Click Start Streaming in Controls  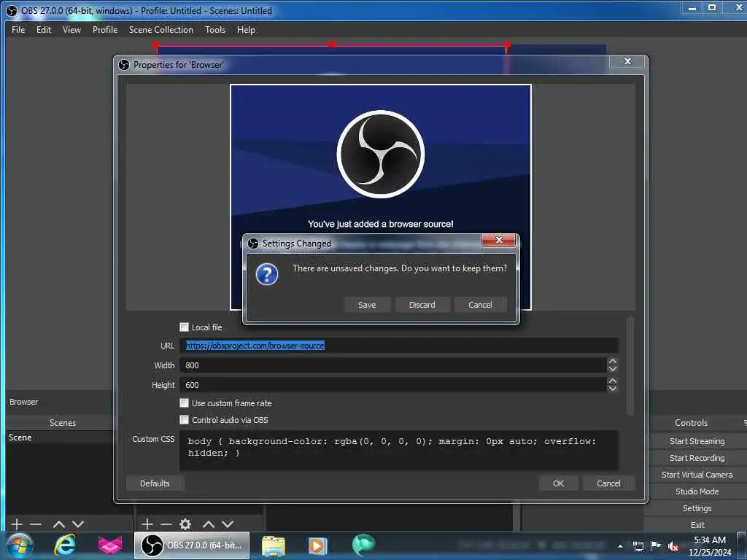point(697,441)
